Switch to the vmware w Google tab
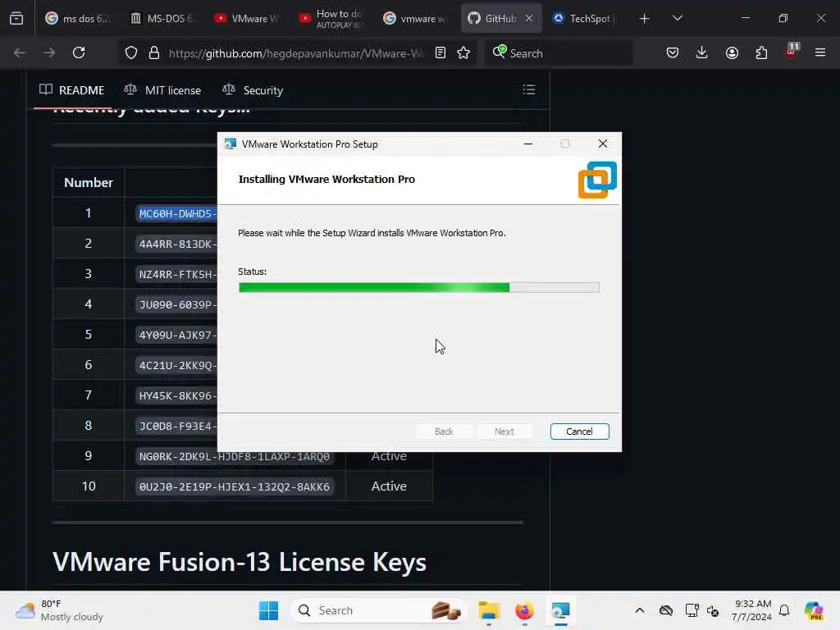 [x=416, y=18]
